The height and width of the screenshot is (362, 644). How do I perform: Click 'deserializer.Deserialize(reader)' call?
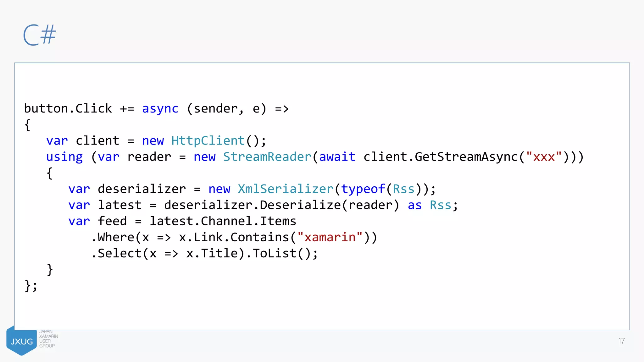pyautogui.click(x=282, y=205)
